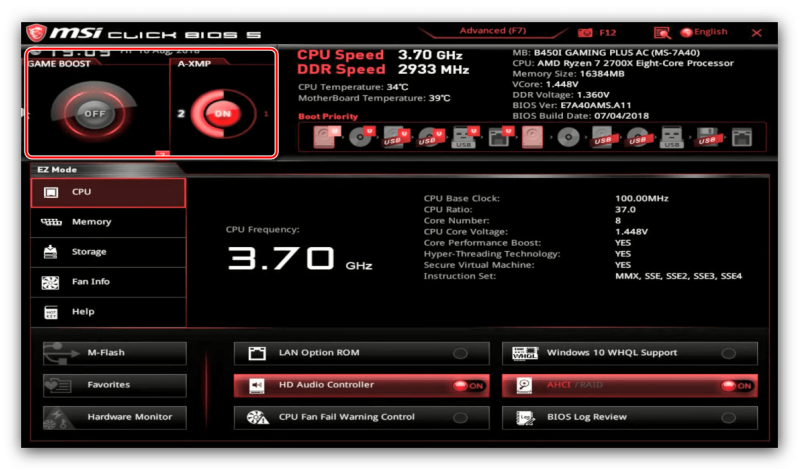Click the MotherBoard Temperature 39°C line
800x470 pixels.
pos(374,98)
